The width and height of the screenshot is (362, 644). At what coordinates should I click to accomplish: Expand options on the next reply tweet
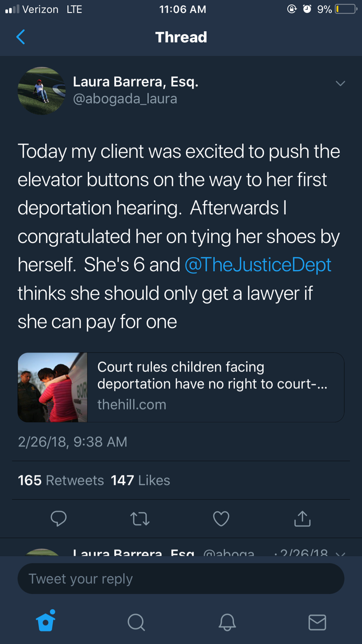tap(340, 553)
